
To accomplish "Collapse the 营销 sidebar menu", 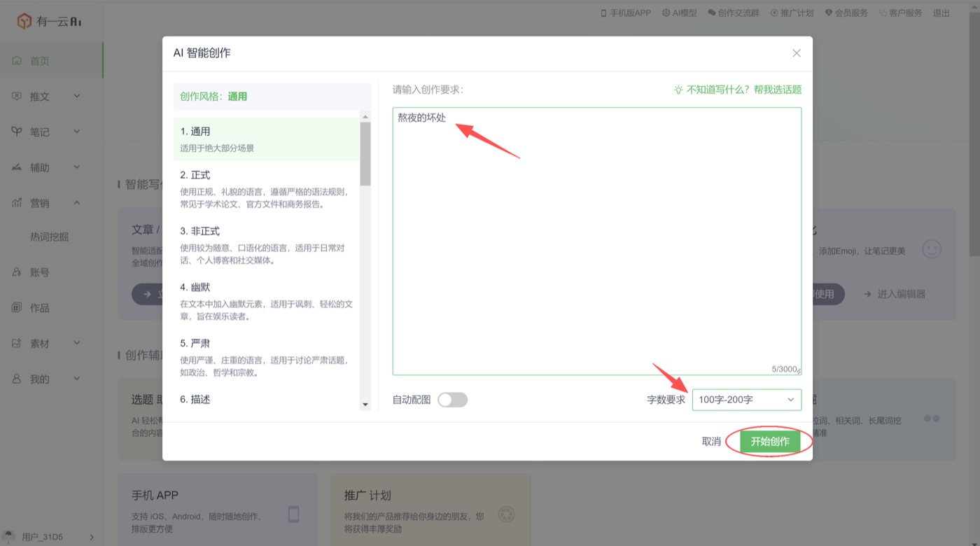I will tap(77, 203).
